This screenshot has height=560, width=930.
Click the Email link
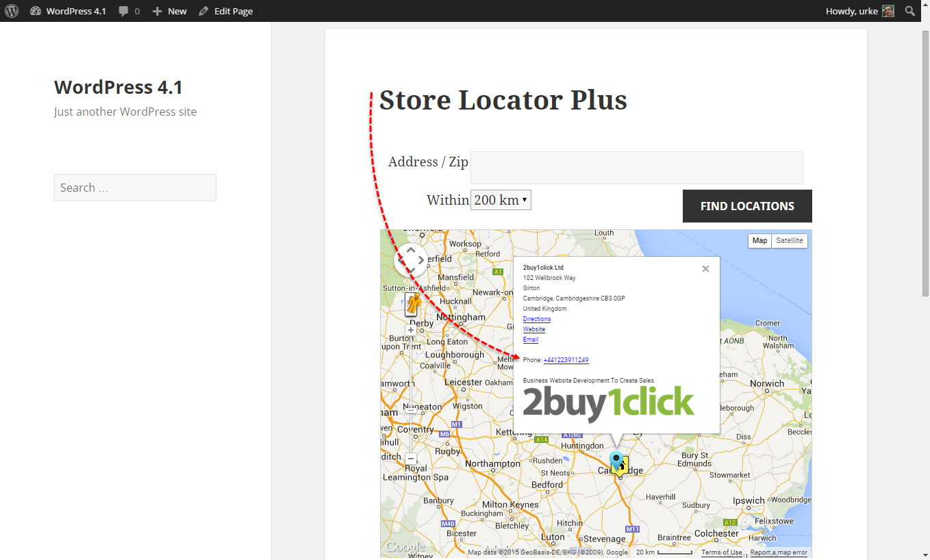coord(531,340)
